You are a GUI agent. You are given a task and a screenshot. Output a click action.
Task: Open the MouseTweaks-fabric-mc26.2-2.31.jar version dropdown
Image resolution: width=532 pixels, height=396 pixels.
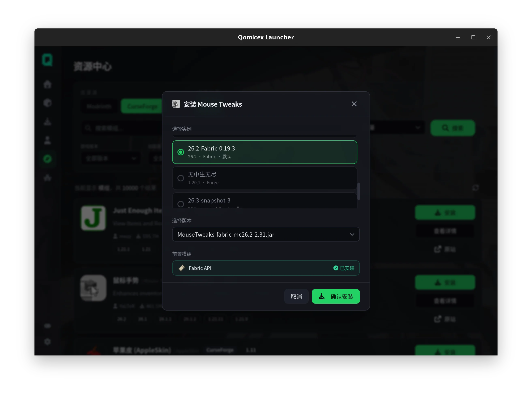click(266, 234)
